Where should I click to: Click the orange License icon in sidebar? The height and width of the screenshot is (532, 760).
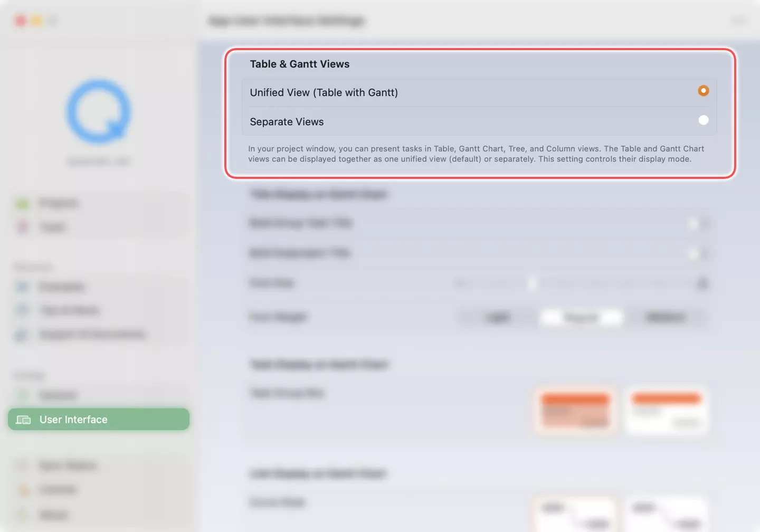coord(24,490)
